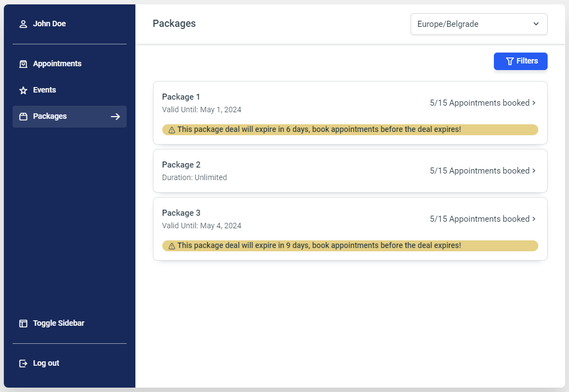Viewport: 569px width, 392px height.
Task: Click the arrow icon on the Packages entry
Action: 115,117
